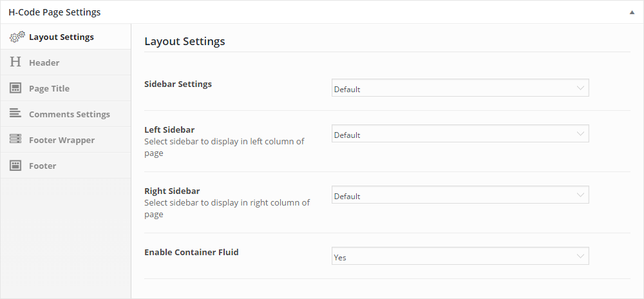Viewport: 644px width, 299px height.
Task: Select the Layout Settings tab
Action: (x=61, y=37)
